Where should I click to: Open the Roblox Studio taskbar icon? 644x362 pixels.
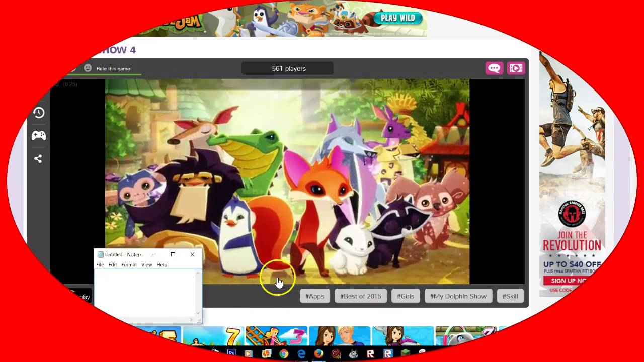pyautogui.click(x=388, y=353)
